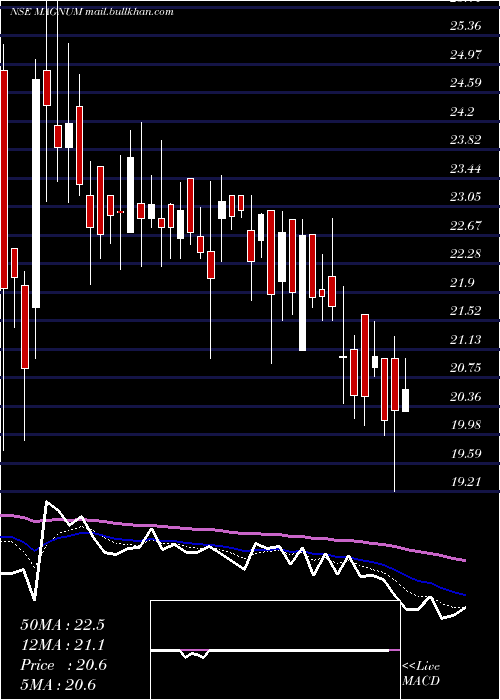
Task: Click the '50MA : 22.5' readout
Action: [x=62, y=625]
